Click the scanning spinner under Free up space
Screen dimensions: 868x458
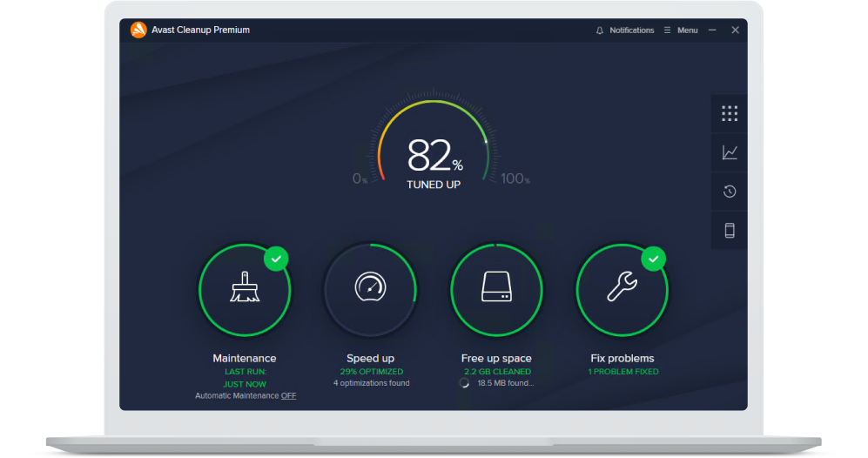(464, 383)
